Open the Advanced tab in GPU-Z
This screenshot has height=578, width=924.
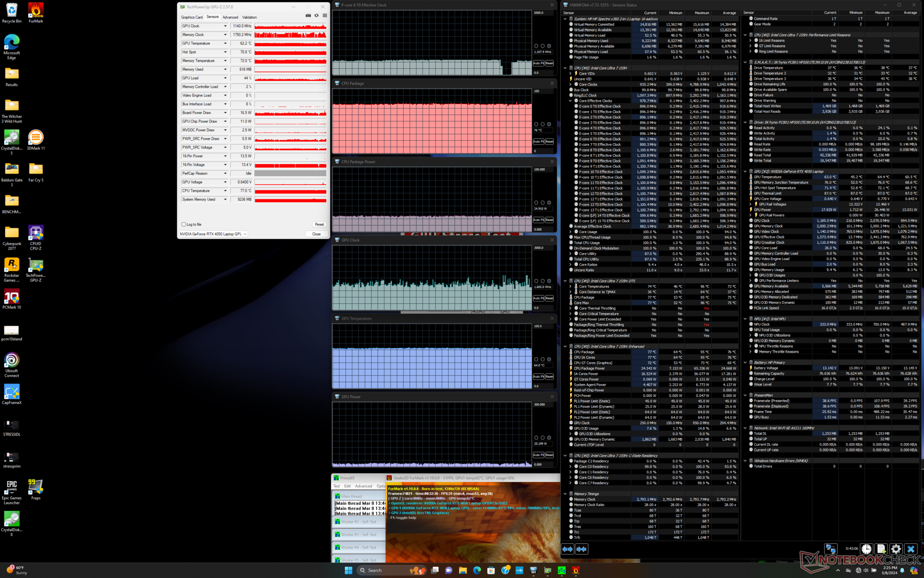tap(230, 17)
